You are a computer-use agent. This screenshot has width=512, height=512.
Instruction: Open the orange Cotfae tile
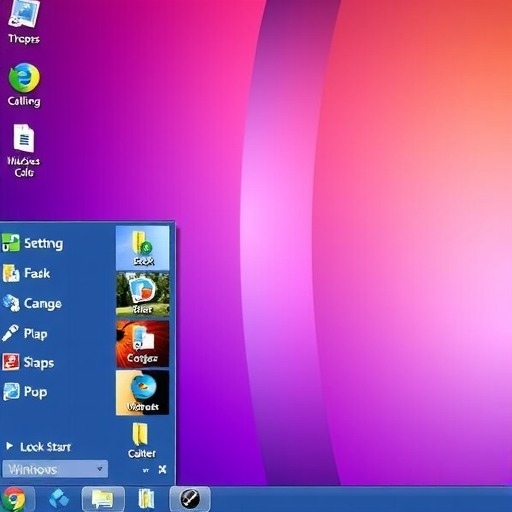tap(142, 344)
